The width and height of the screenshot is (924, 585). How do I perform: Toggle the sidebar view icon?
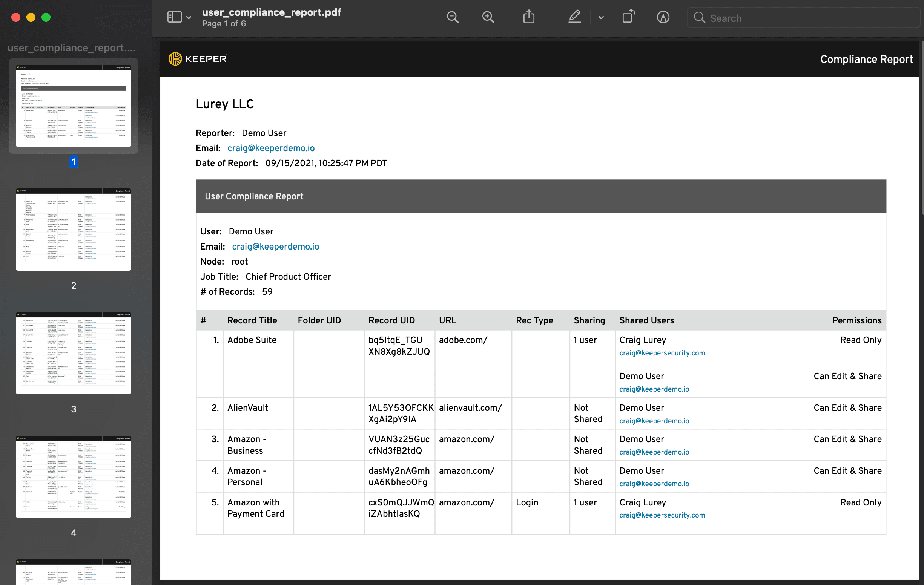175,17
